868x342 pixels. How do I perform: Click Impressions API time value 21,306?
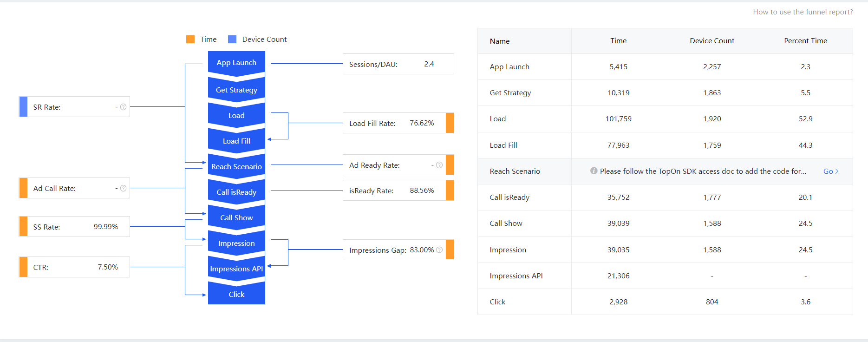619,276
